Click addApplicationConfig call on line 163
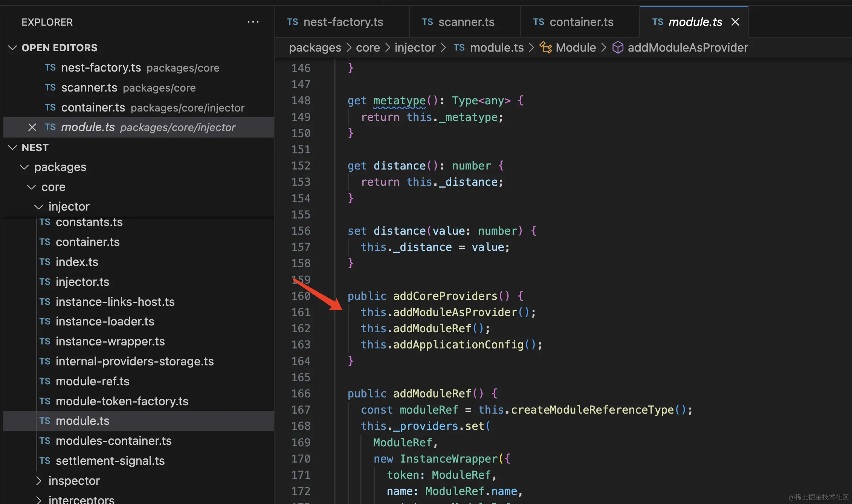The height and width of the screenshot is (504, 852). coord(458,345)
